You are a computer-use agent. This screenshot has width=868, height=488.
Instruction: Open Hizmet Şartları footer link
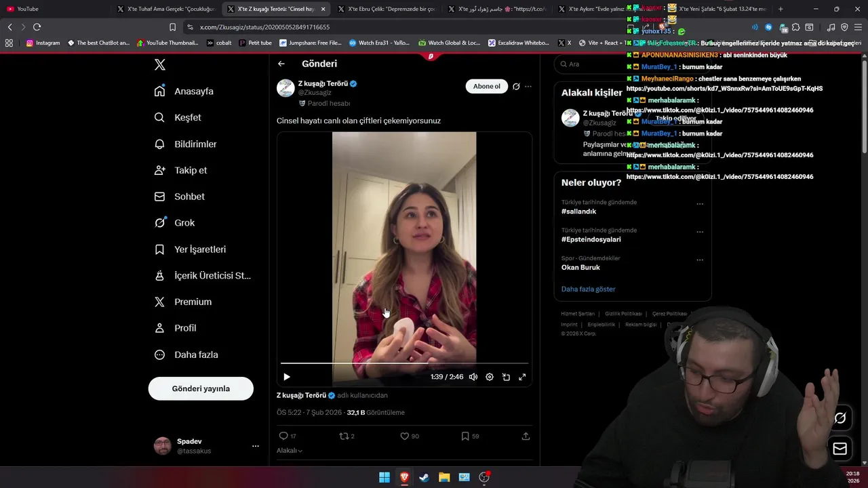578,314
